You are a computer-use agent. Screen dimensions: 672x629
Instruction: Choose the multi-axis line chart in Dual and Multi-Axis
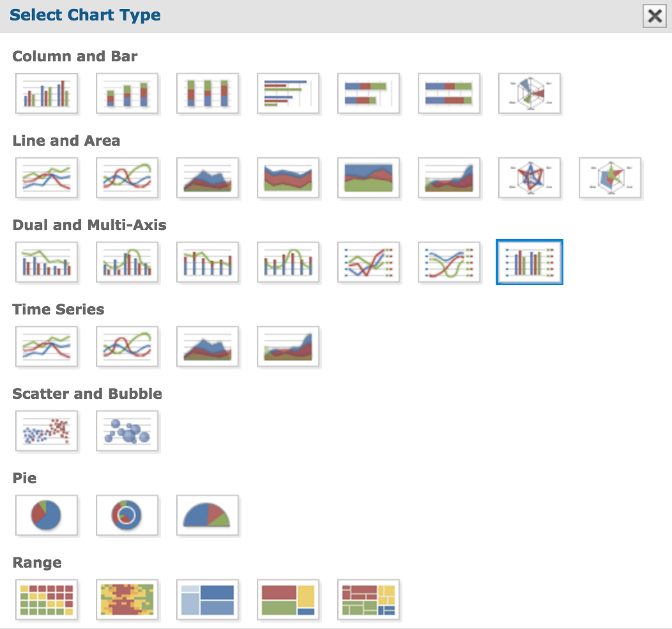(369, 262)
